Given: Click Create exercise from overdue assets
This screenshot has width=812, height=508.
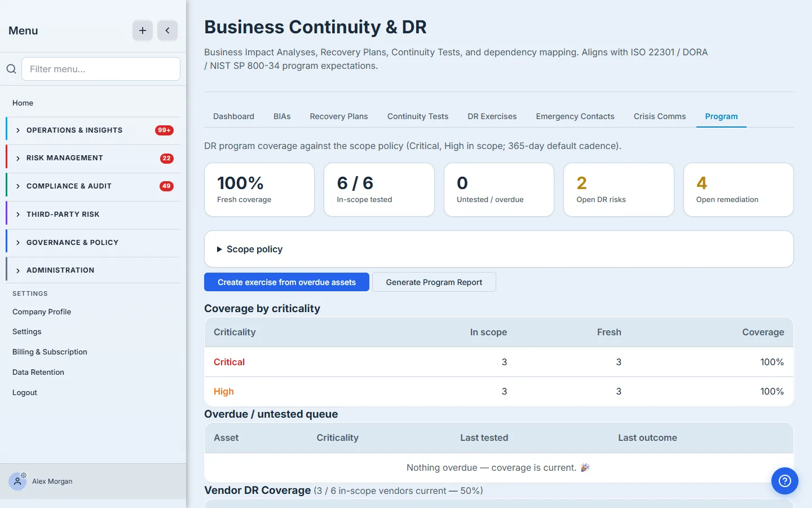Looking at the screenshot, I should [x=286, y=282].
